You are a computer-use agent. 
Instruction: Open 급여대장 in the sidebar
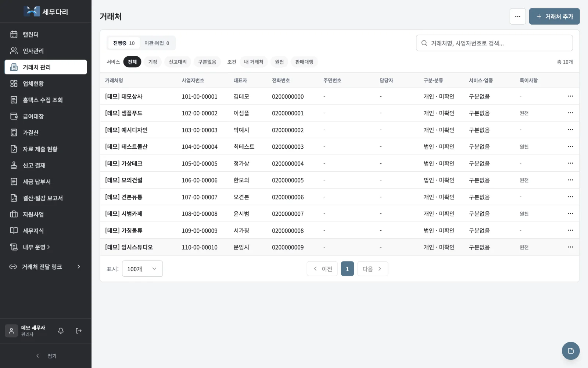[x=46, y=116]
